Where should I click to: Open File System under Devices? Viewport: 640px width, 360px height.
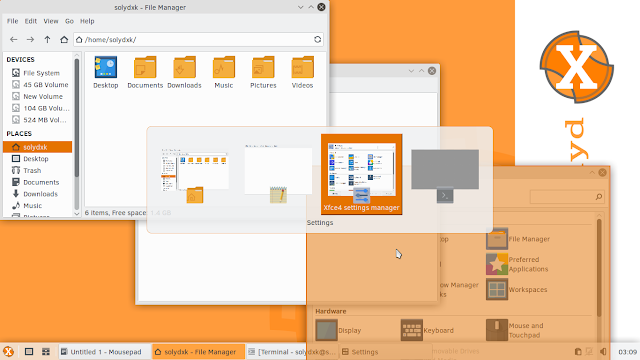pyautogui.click(x=41, y=73)
